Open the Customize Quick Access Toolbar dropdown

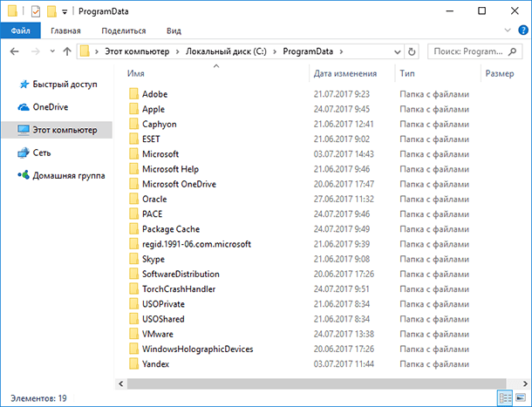pyautogui.click(x=65, y=12)
